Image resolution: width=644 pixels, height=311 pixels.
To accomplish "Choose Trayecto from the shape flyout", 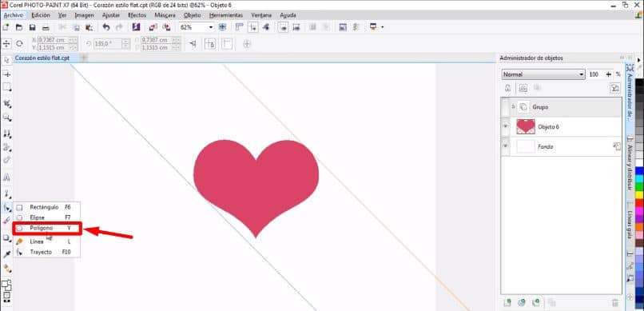I will click(x=48, y=252).
